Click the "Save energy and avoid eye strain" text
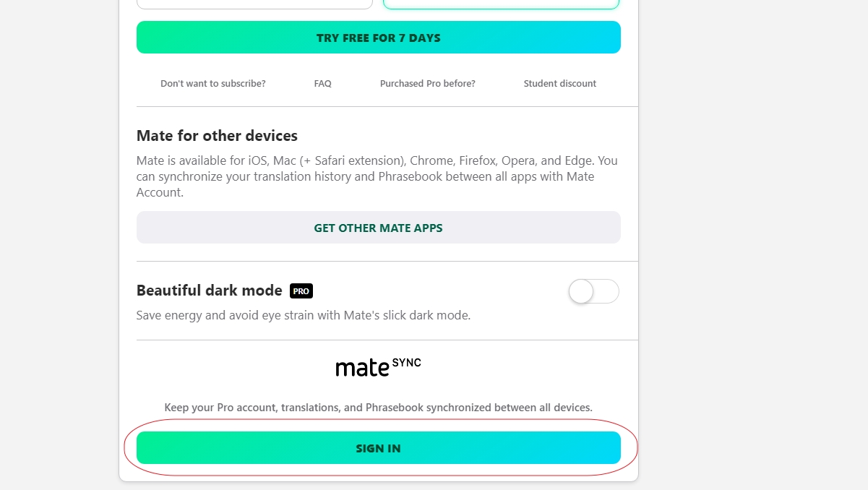Screen dimensions: 868x490 tap(303, 316)
